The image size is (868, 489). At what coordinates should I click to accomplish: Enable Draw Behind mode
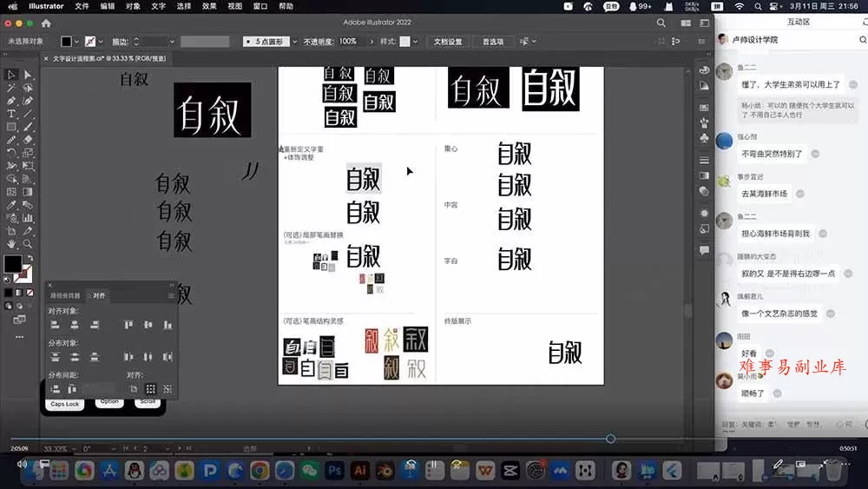tap(19, 306)
